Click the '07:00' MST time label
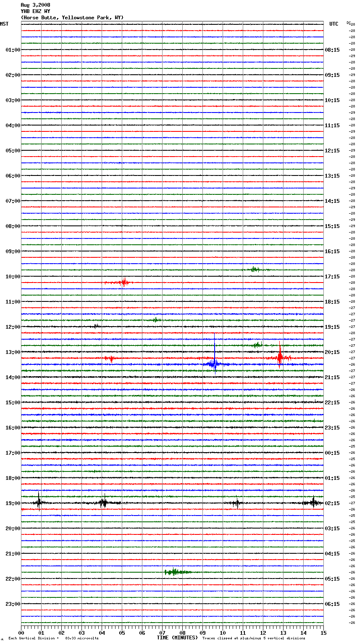Image resolution: width=357 pixels, height=644 pixels. (x=13, y=201)
